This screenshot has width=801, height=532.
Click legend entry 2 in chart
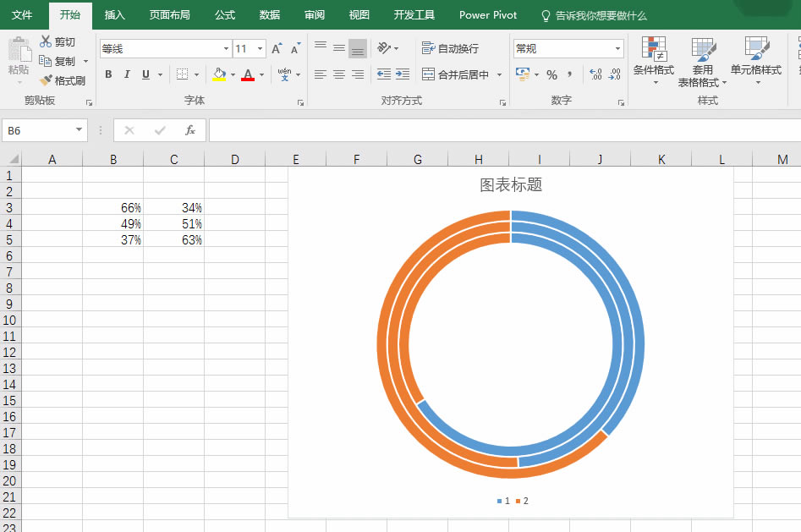tap(522, 501)
